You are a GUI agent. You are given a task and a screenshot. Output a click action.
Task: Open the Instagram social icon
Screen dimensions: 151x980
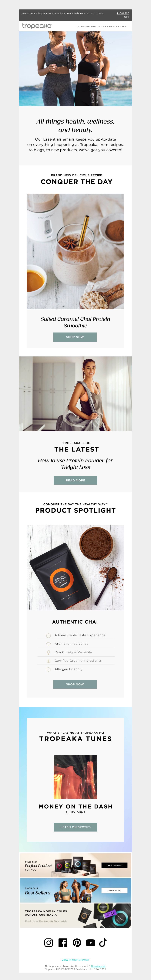coord(49,942)
